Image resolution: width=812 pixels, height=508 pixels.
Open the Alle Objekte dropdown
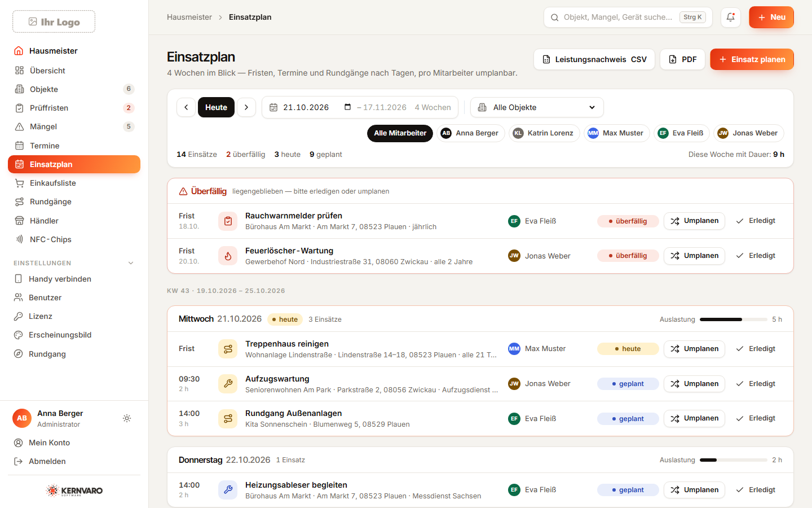point(537,107)
